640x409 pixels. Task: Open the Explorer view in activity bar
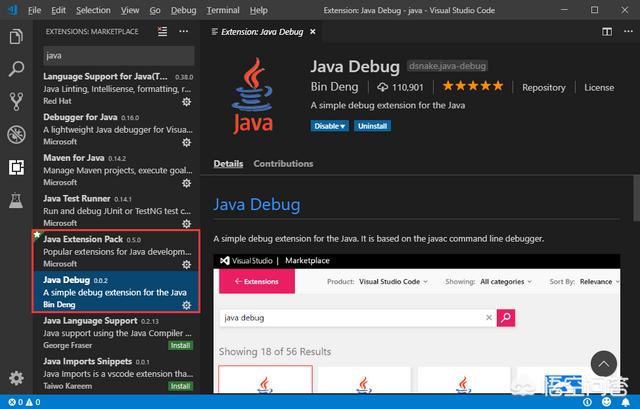15,37
